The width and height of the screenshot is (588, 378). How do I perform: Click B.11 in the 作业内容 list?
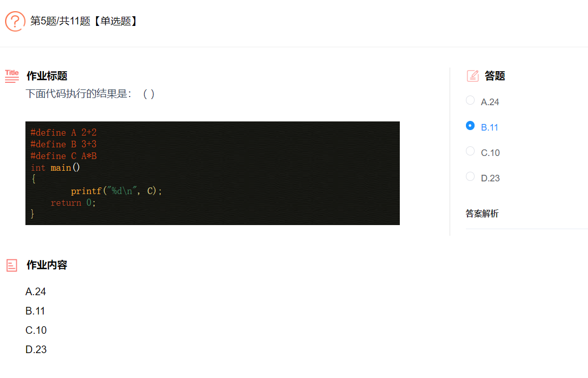(35, 311)
